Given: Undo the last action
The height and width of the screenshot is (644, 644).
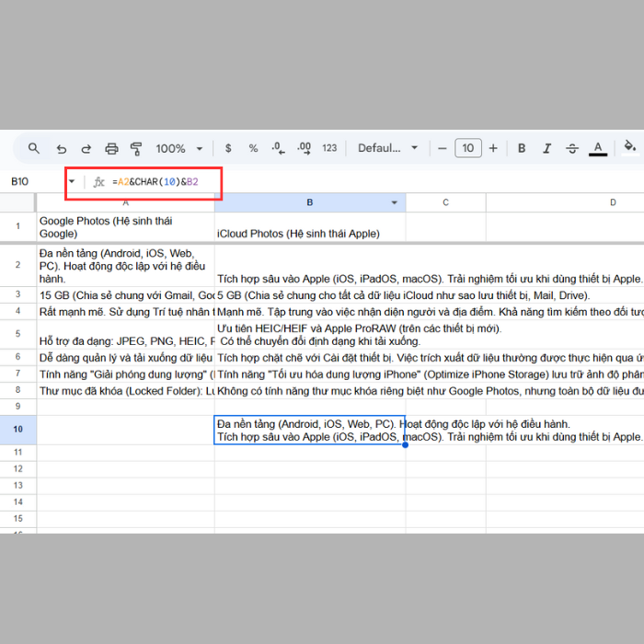Looking at the screenshot, I should 62,149.
